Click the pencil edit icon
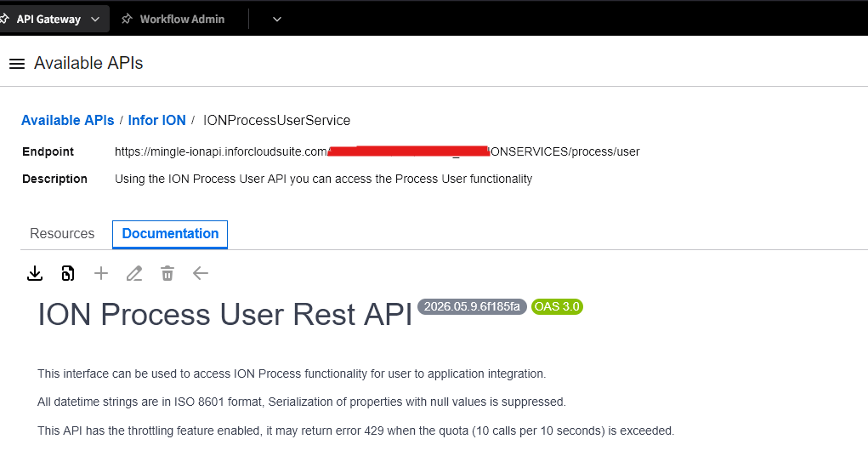 pos(134,273)
